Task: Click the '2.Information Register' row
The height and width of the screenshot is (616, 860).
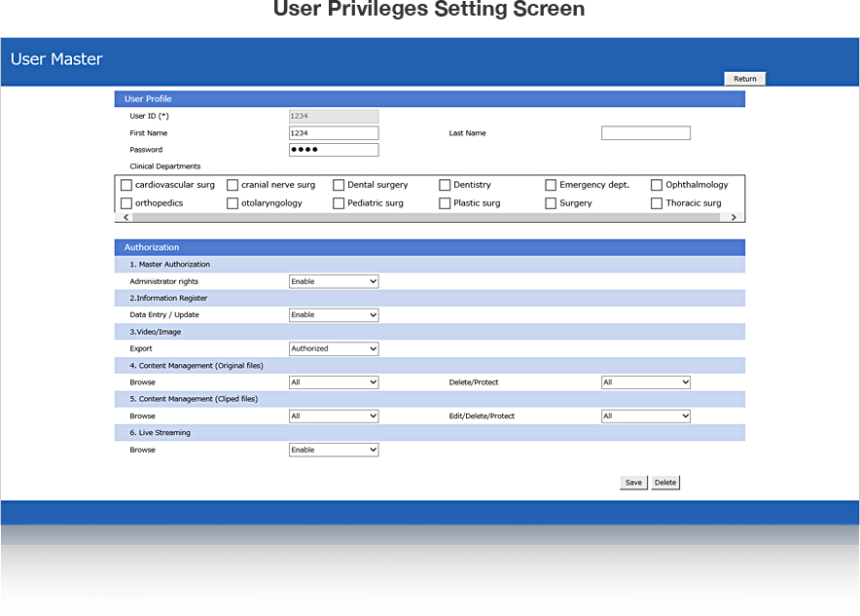Action: click(x=429, y=299)
